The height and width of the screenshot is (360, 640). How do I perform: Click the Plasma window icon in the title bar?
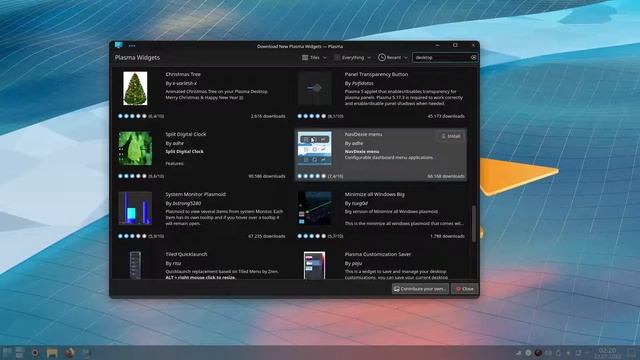pos(119,45)
